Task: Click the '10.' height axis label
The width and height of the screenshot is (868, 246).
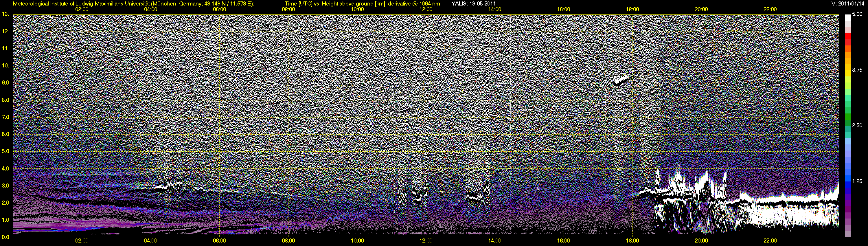Action: [5, 65]
